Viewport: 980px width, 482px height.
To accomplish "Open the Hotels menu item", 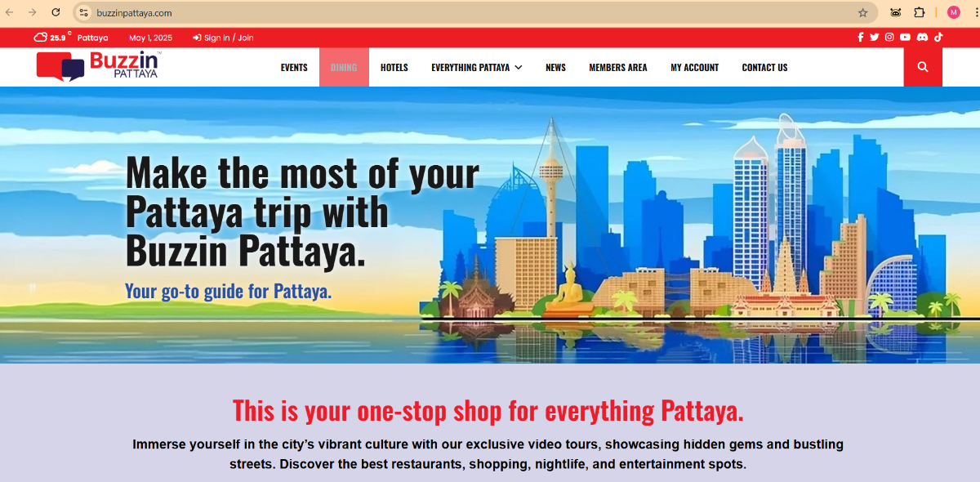I will [394, 68].
